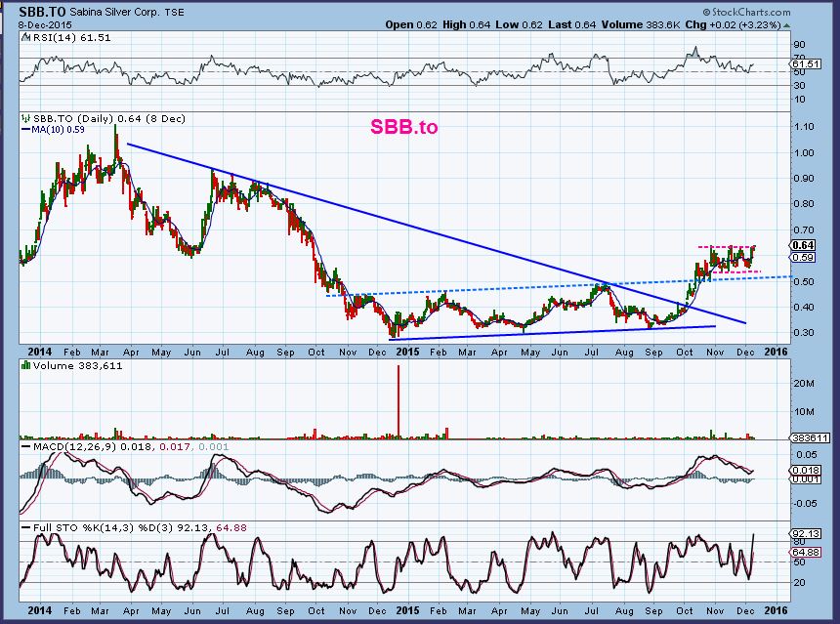Click the Volume 383,611 panel label
Screen dimensions: 840x624
pyautogui.click(x=78, y=366)
